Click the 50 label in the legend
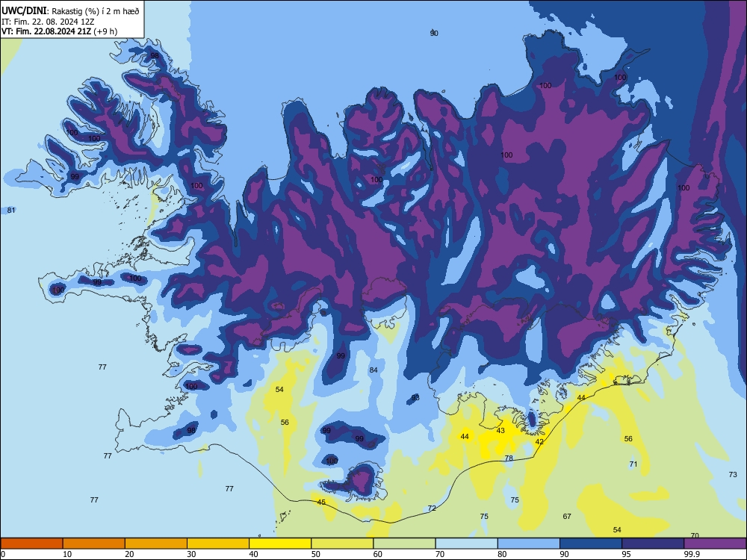Viewport: 747px width, 560px height. tap(316, 554)
